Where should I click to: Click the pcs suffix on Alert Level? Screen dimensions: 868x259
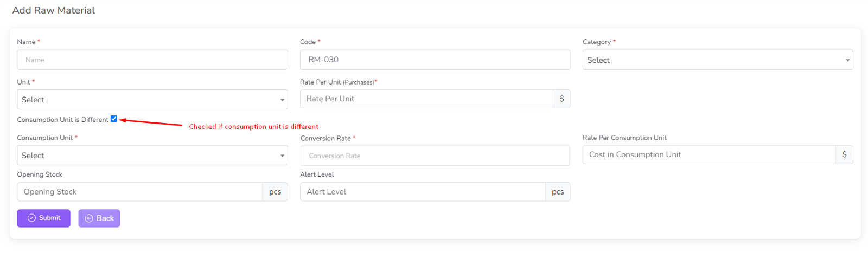coord(558,192)
